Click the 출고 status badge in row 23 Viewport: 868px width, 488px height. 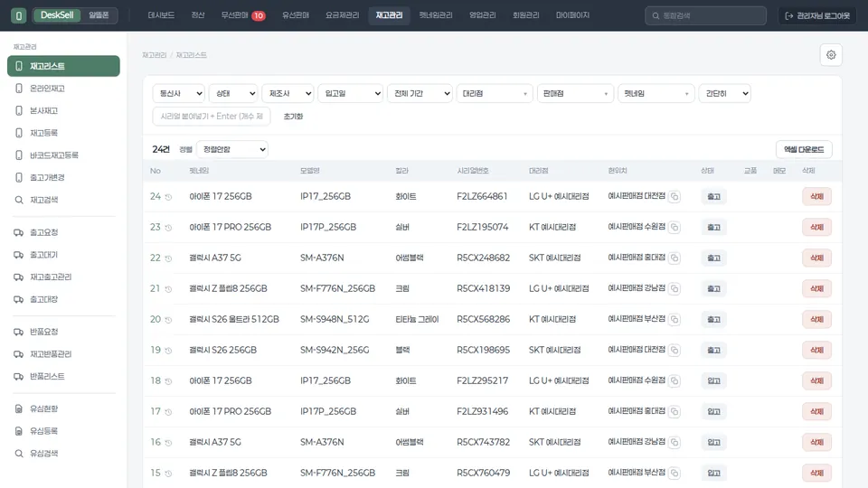pos(713,228)
